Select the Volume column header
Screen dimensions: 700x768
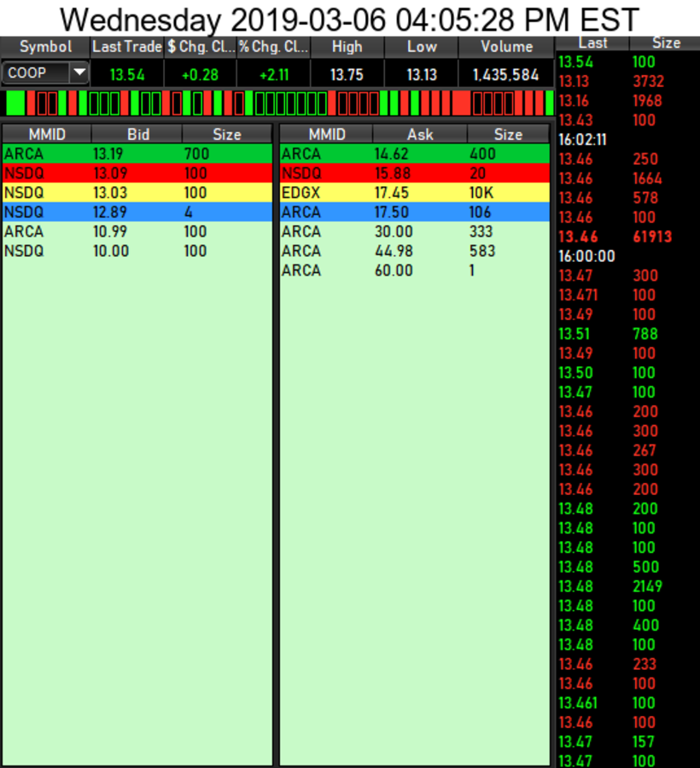coord(506,47)
